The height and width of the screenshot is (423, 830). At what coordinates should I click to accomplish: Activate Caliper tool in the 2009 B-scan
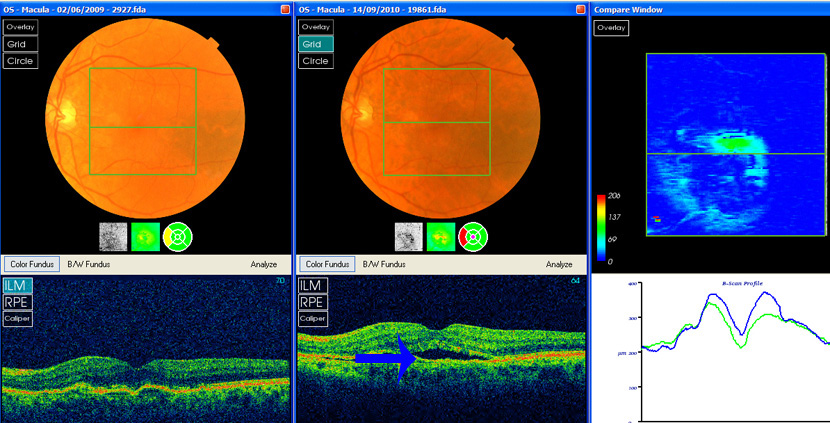click(17, 318)
